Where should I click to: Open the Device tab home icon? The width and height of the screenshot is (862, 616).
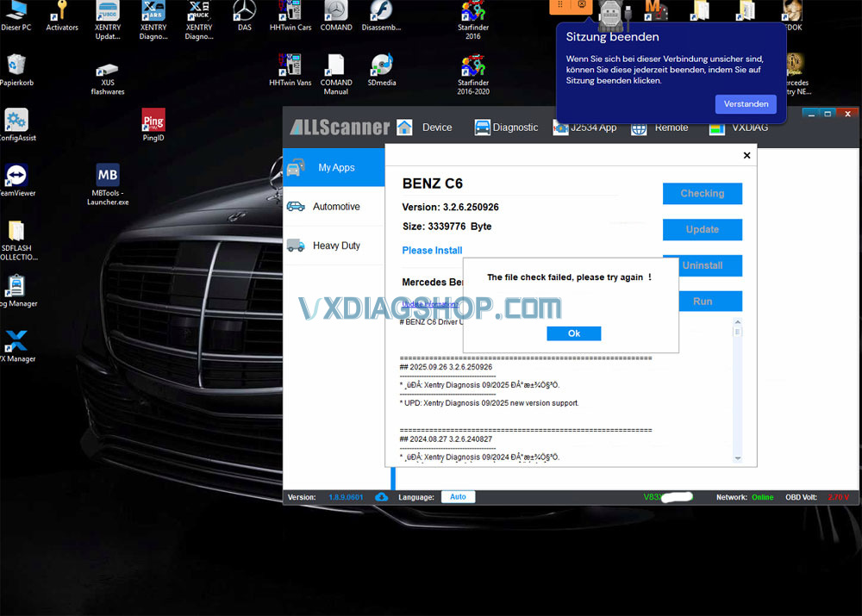pos(404,128)
